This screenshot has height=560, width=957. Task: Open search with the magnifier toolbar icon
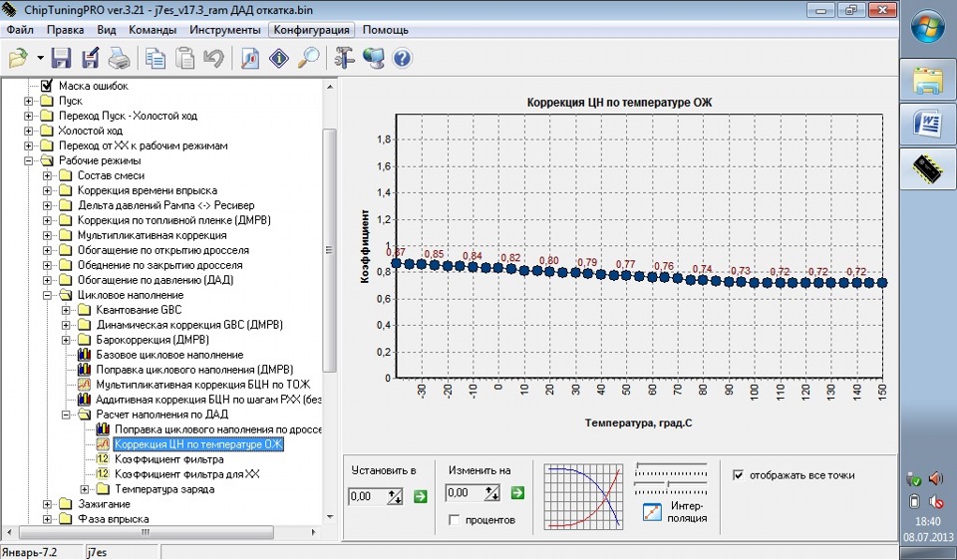tap(309, 59)
